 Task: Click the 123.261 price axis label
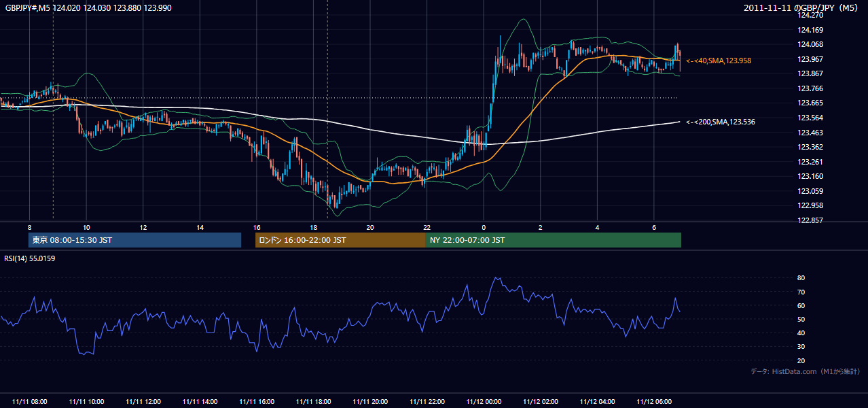810,162
